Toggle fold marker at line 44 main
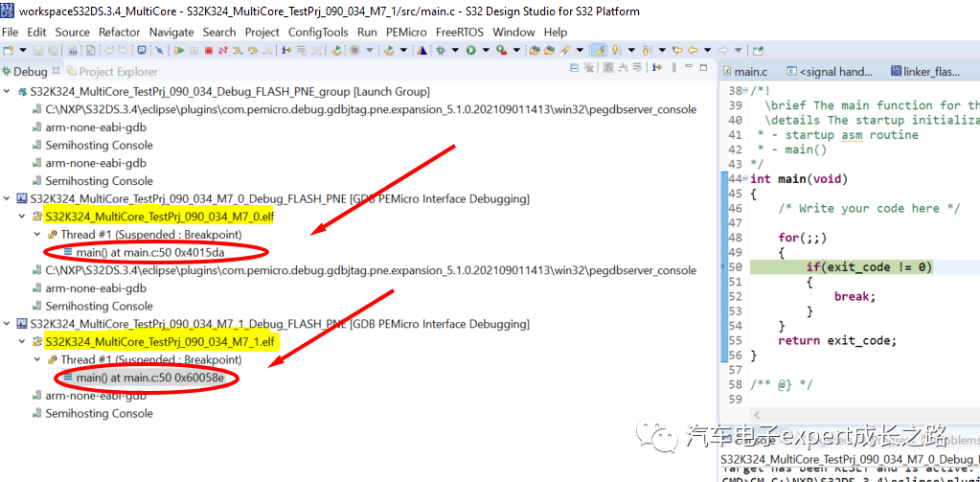Viewport: 980px width, 482px height. (x=747, y=179)
